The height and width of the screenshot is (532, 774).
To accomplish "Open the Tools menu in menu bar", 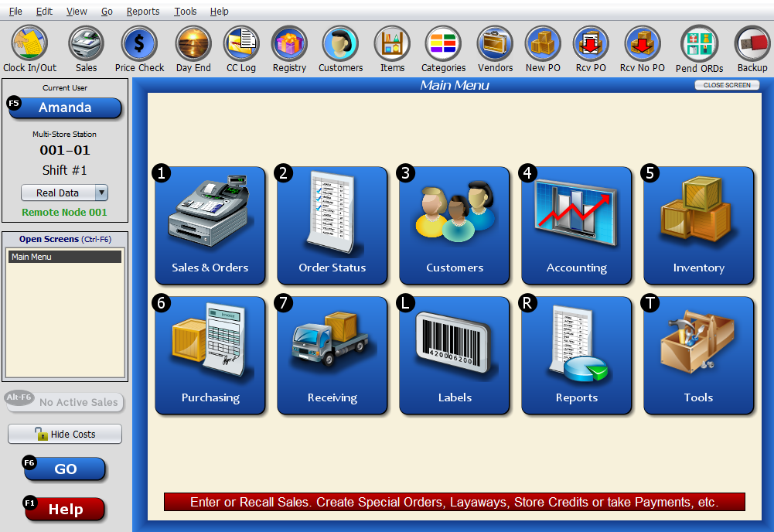I will pyautogui.click(x=185, y=11).
